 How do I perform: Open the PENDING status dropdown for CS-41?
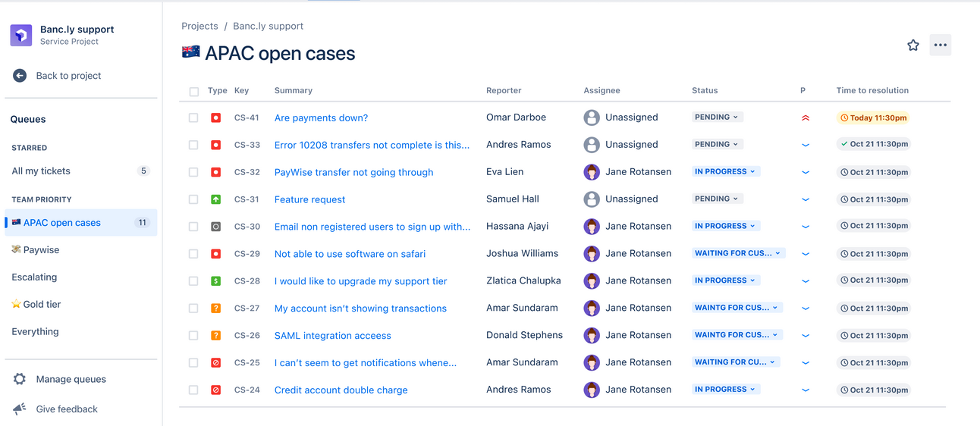pyautogui.click(x=717, y=117)
